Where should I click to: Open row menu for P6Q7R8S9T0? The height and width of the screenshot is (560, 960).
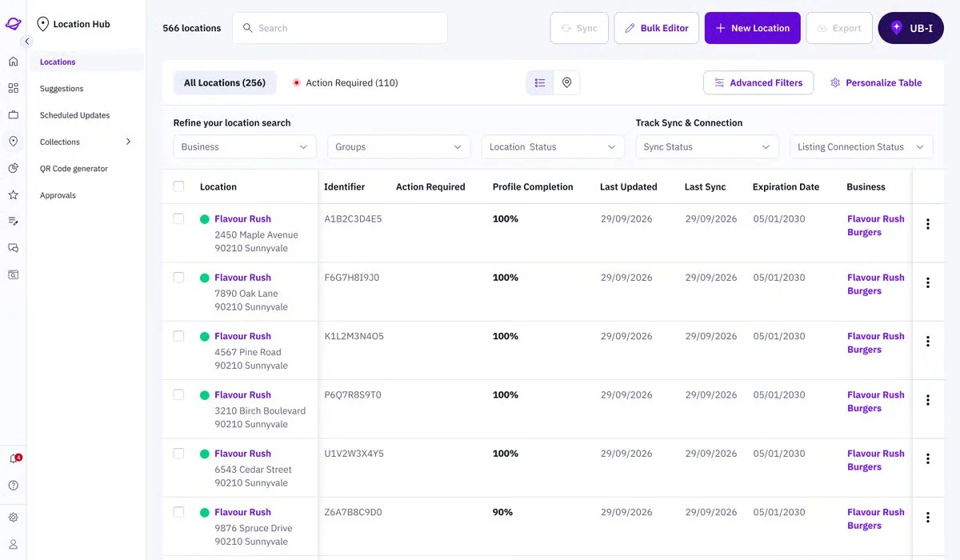pos(928,400)
